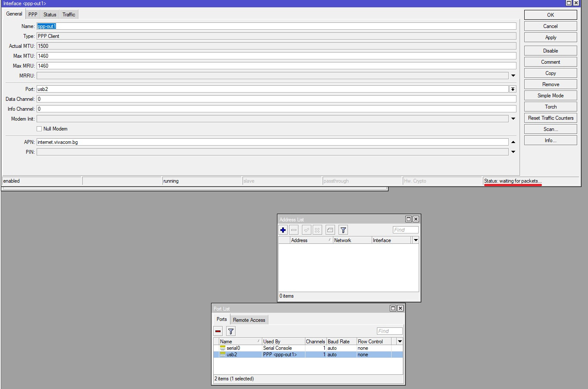Viewport: 588px width, 389px height.
Task: Sort Port List by Name column header
Action: point(239,342)
